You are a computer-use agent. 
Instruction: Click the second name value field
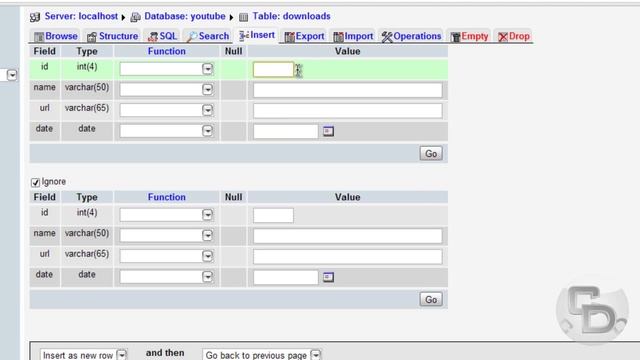(347, 236)
